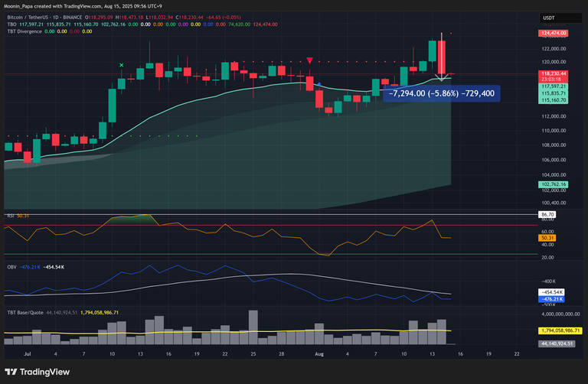The image size is (588, 384).
Task: Click the white -454.54K OBV scale label
Action: (551, 292)
